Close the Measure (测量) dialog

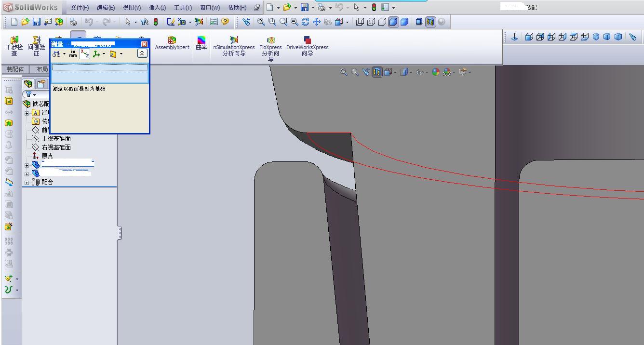tap(144, 44)
